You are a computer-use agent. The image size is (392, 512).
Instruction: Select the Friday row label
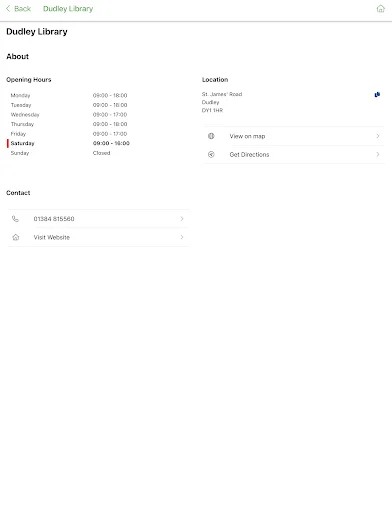click(18, 134)
